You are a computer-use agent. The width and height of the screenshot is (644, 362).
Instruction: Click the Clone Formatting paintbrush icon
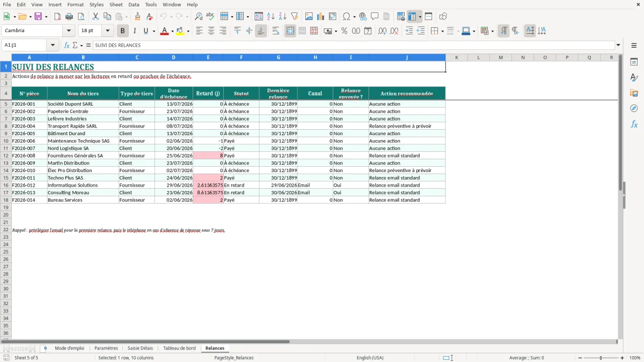click(x=138, y=17)
